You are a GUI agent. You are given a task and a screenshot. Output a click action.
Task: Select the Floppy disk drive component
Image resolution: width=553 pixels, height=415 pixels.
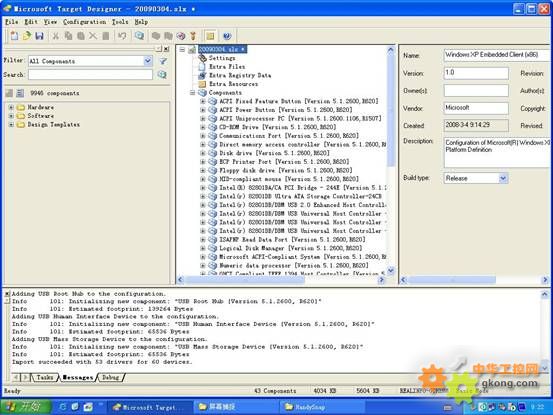[286, 170]
